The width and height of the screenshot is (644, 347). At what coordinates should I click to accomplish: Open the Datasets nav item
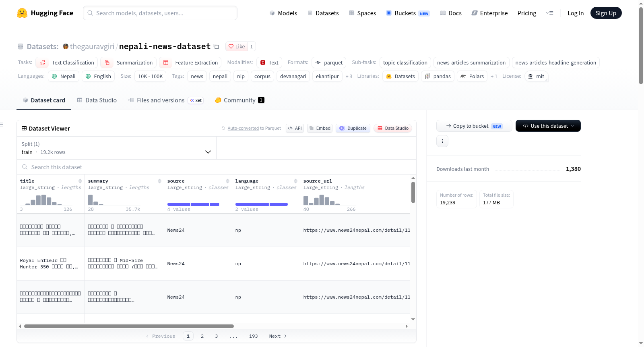[x=323, y=13]
